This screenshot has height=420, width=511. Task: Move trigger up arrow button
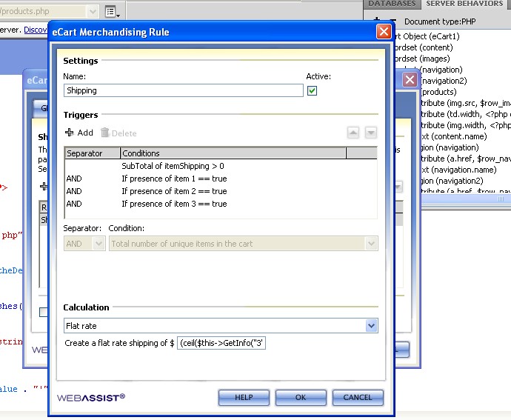[x=353, y=133]
